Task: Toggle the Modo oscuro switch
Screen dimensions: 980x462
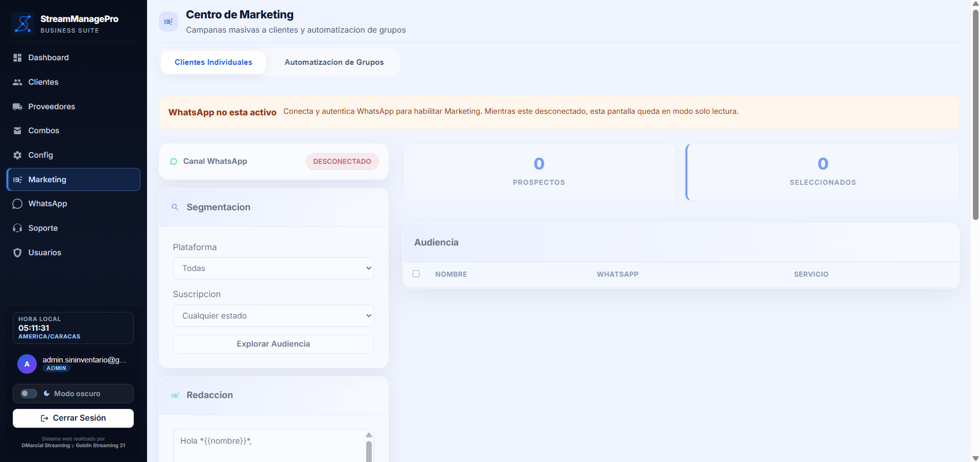Action: point(29,394)
